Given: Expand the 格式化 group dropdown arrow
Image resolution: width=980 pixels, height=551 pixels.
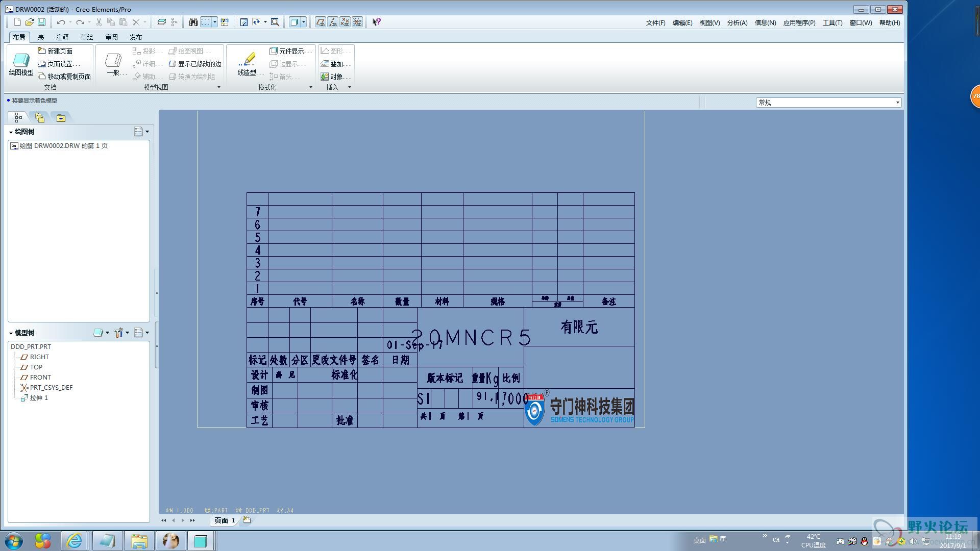Looking at the screenshot, I should coord(311,87).
